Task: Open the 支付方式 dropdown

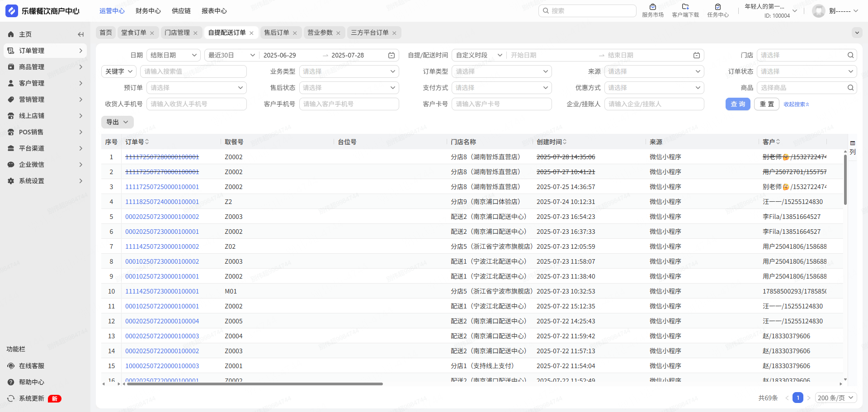Action: [x=502, y=88]
